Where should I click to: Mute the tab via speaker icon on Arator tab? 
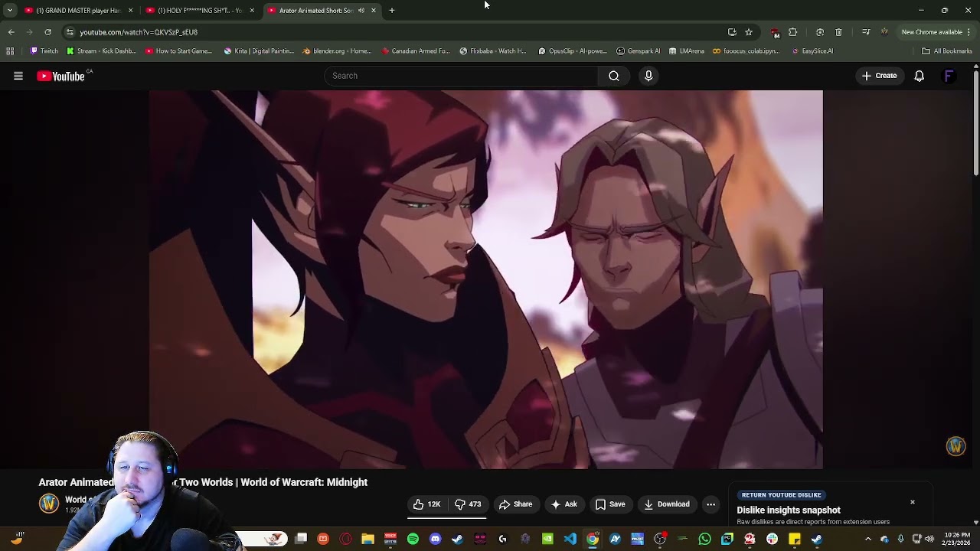(361, 11)
